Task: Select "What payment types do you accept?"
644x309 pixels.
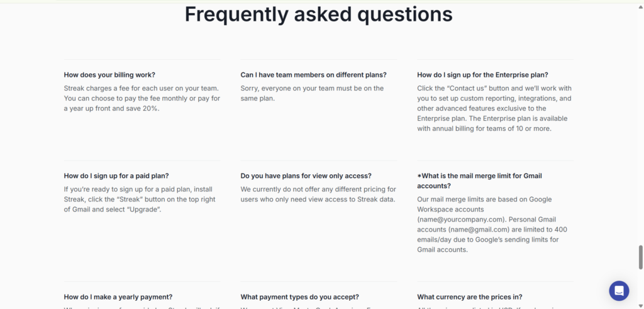Action: pyautogui.click(x=300, y=296)
